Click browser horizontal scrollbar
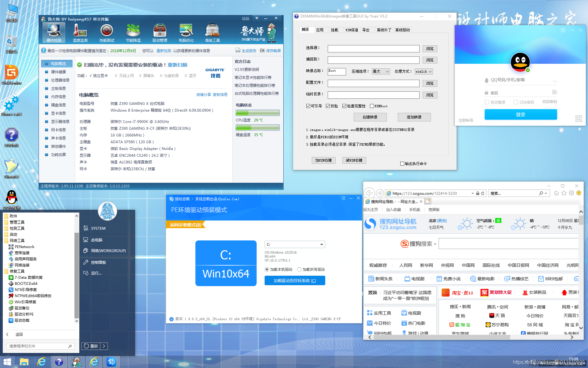588x368 pixels. (x=442, y=337)
